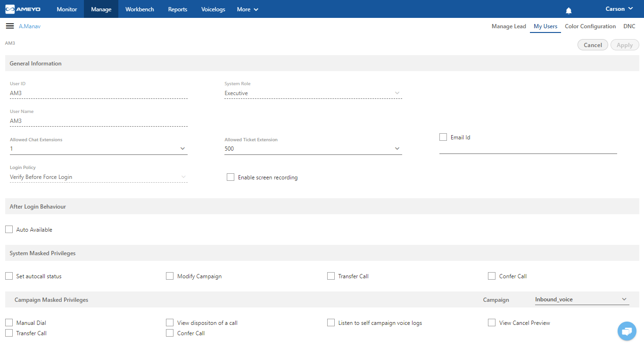
Task: Switch to Manage Lead tab
Action: click(509, 26)
